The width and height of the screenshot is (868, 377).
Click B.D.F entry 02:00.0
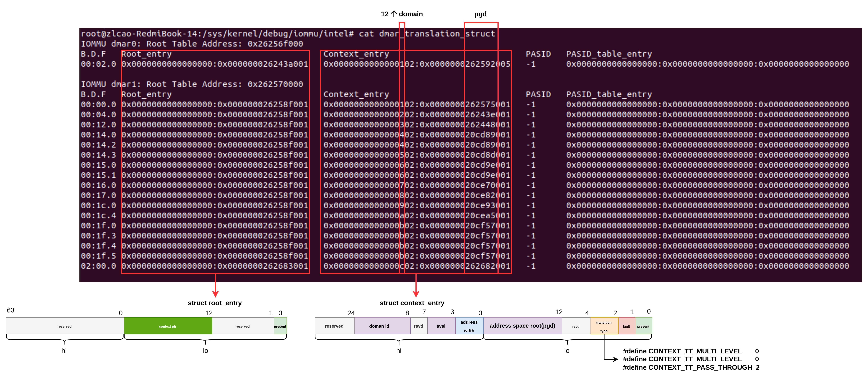(98, 266)
